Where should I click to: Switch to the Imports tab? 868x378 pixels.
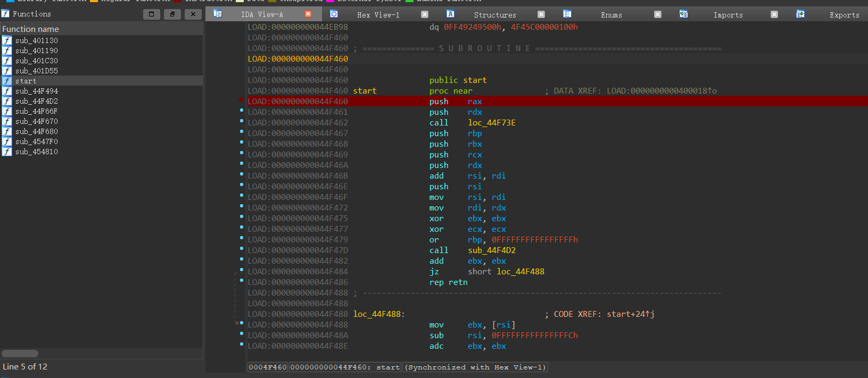(728, 15)
